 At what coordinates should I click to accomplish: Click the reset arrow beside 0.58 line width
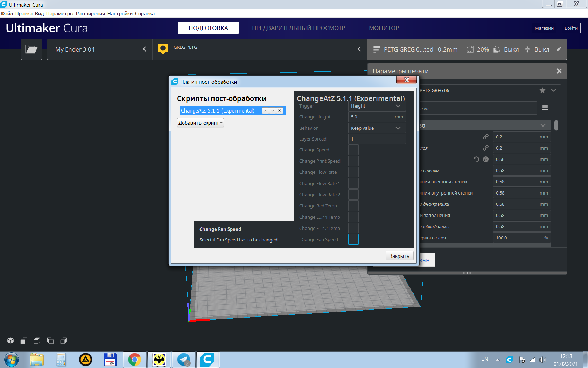coord(476,159)
